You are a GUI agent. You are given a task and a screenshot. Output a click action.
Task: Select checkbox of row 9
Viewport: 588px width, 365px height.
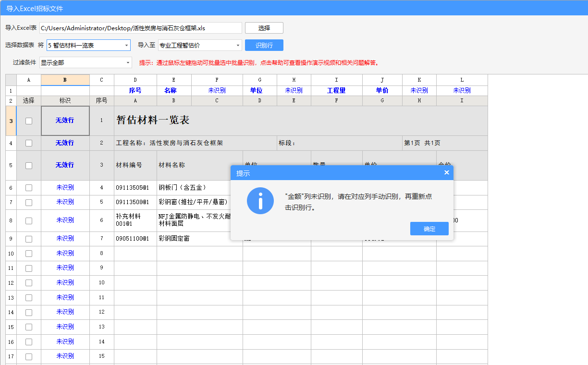click(29, 239)
